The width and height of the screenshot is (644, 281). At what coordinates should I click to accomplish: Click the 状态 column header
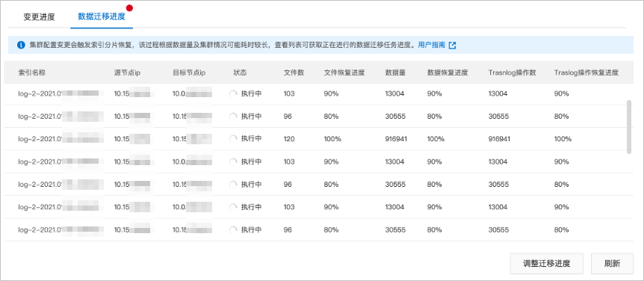tap(240, 72)
